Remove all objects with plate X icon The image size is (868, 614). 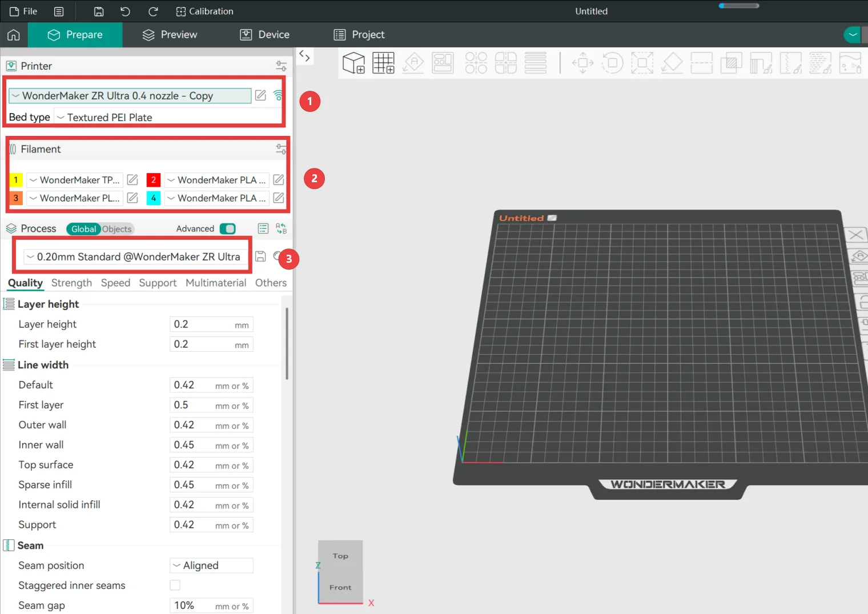click(855, 235)
